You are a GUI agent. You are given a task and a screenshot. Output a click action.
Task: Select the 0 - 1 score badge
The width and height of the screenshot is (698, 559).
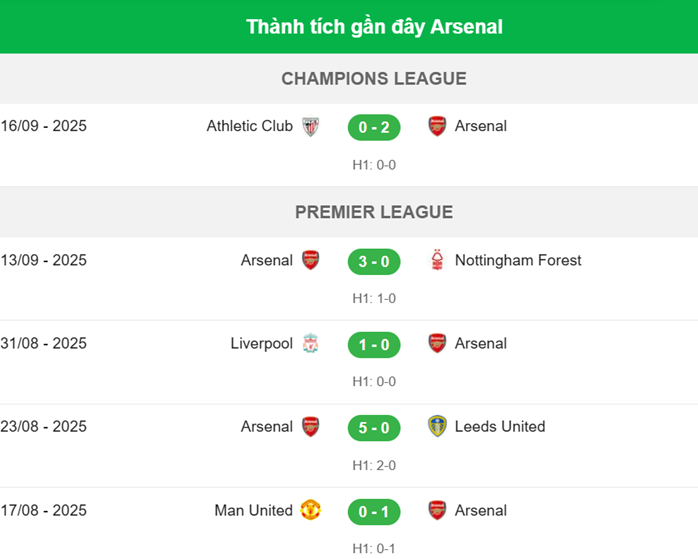point(374,512)
